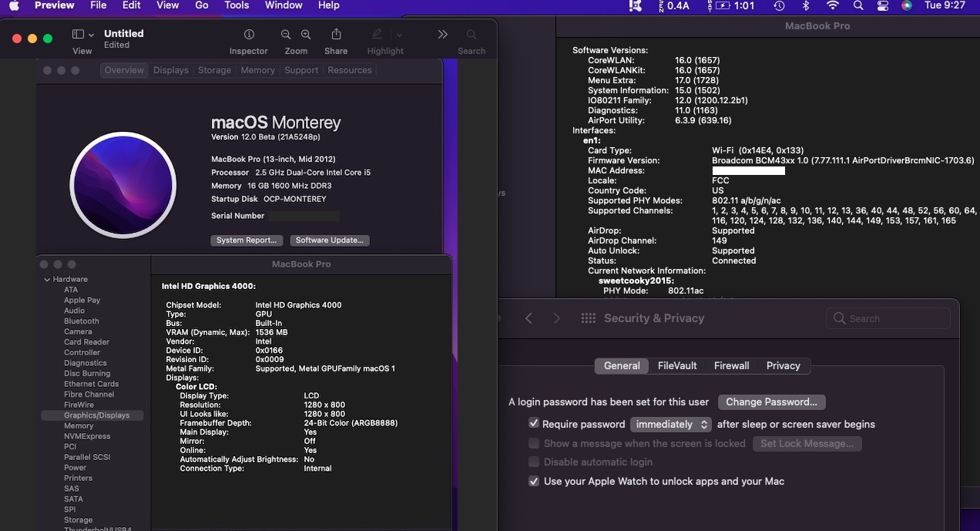Open the Inspector in Preview toolbar
The image size is (980, 531).
click(249, 35)
